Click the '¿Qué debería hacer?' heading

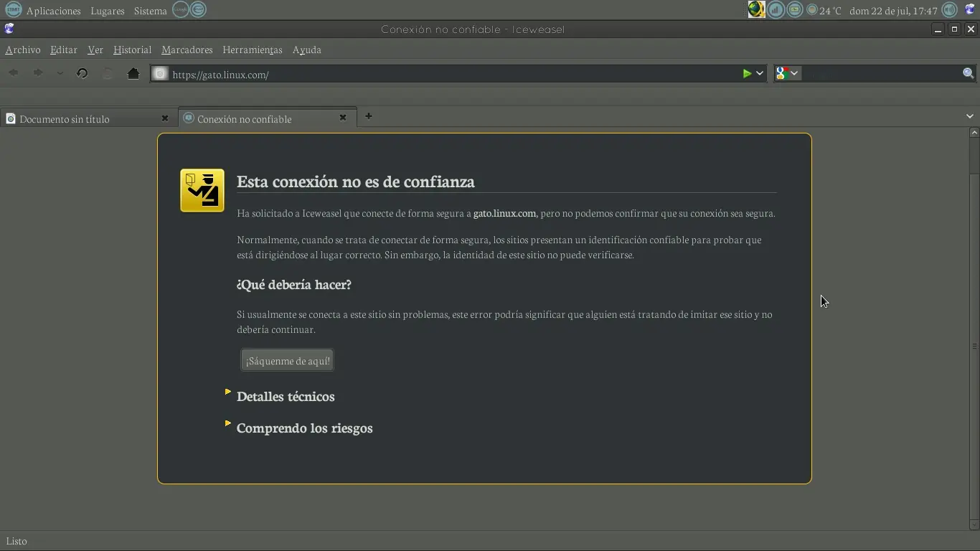point(294,284)
